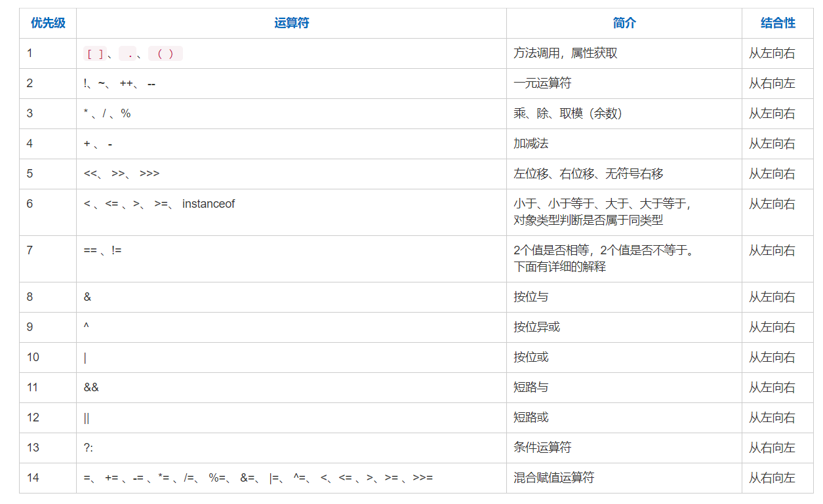
Task: Click the 短路或 description
Action: pyautogui.click(x=531, y=418)
